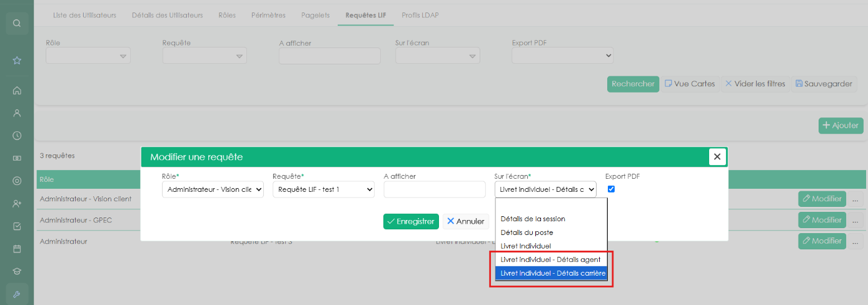This screenshot has width=868, height=305.
Task: Open ellipsis menu for plain Administrateur row
Action: click(x=855, y=241)
